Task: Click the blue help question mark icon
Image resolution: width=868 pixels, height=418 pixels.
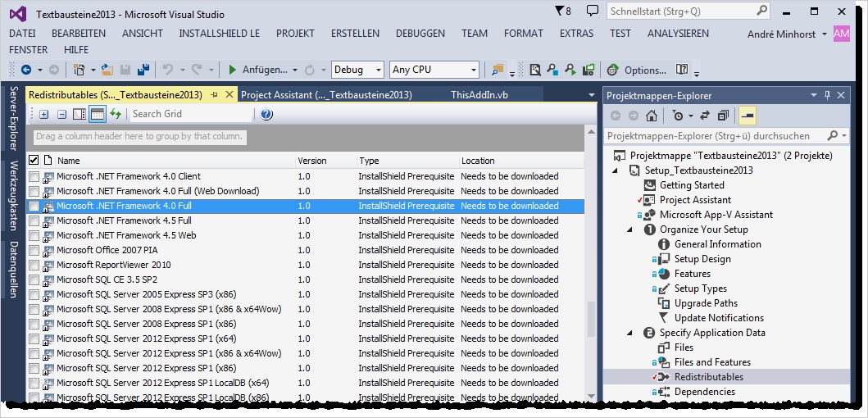Action: pyautogui.click(x=266, y=114)
